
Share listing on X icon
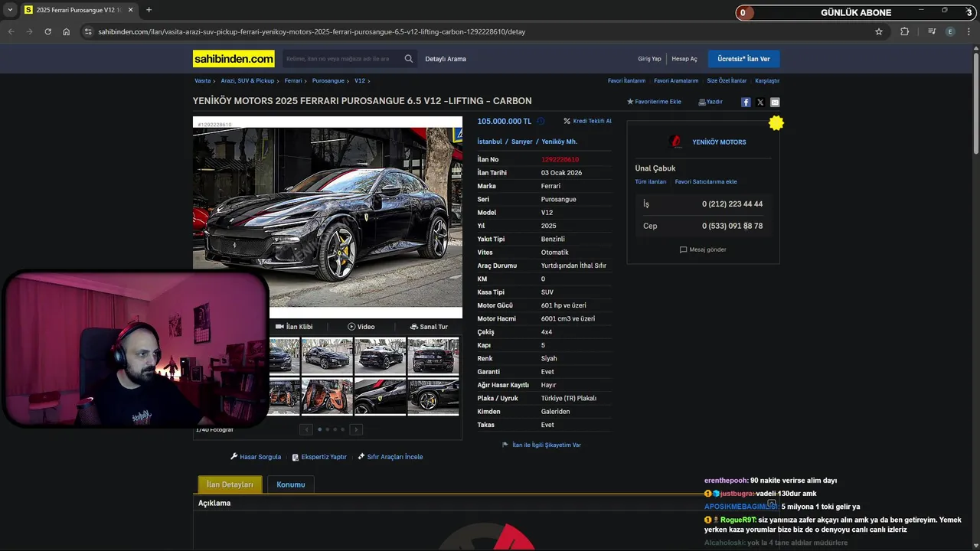pos(760,102)
